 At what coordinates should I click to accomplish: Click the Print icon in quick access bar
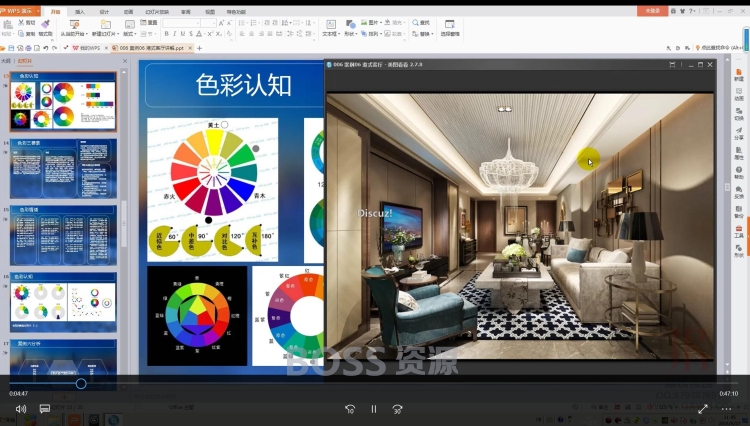(28, 48)
